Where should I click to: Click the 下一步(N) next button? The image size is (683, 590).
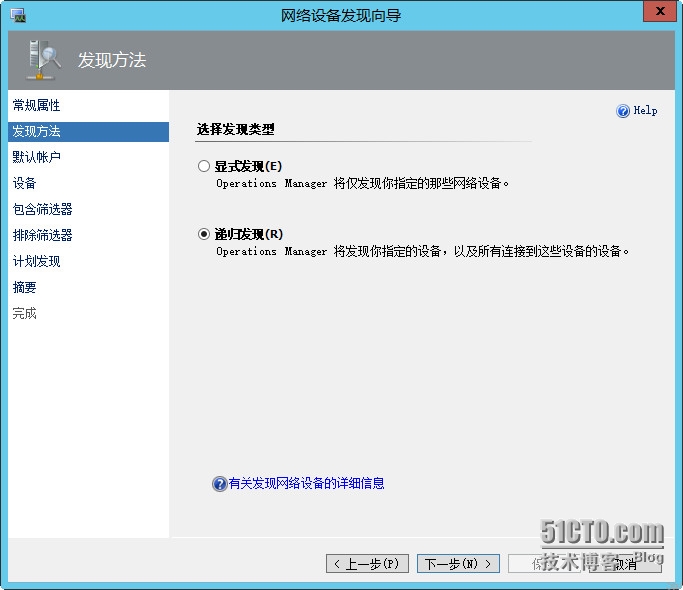[458, 564]
